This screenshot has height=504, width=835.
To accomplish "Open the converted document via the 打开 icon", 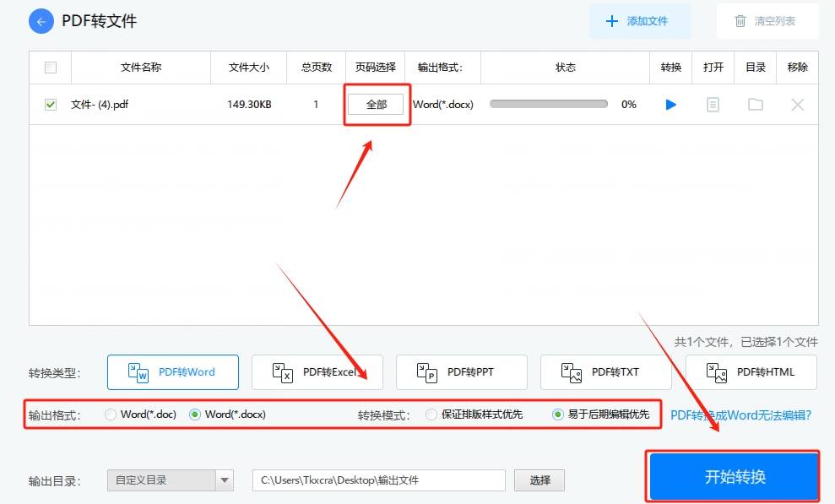I will (713, 104).
